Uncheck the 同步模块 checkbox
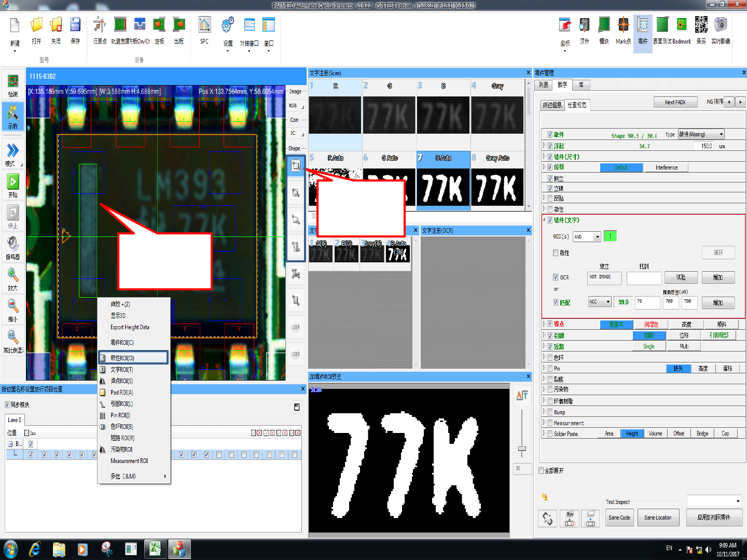The width and height of the screenshot is (747, 560). point(7,405)
